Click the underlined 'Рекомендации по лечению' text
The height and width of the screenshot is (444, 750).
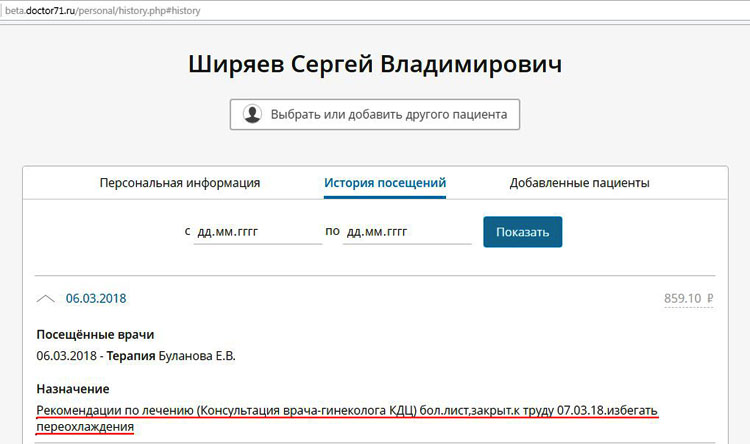[x=115, y=410]
